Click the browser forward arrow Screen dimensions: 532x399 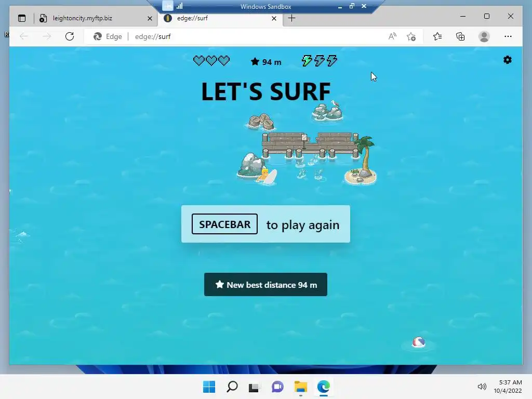tap(47, 36)
